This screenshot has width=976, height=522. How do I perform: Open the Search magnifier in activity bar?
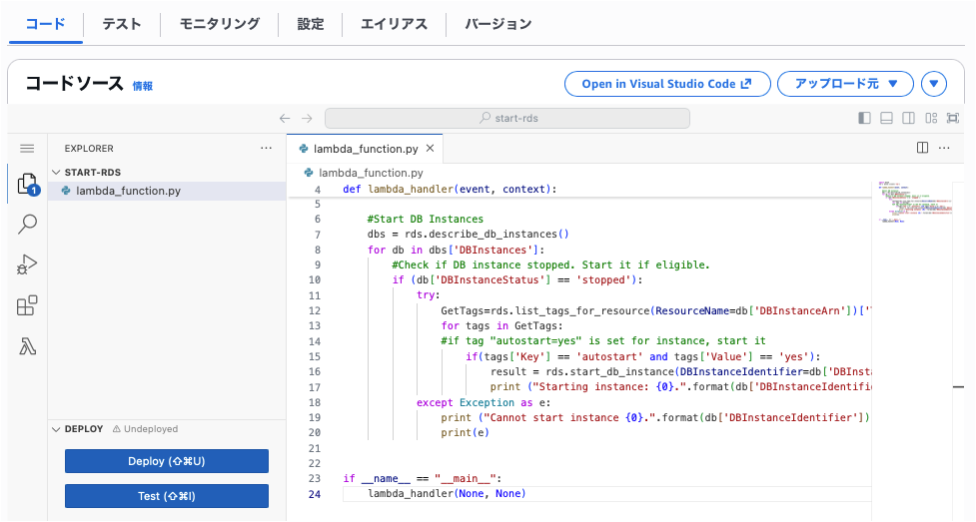27,224
